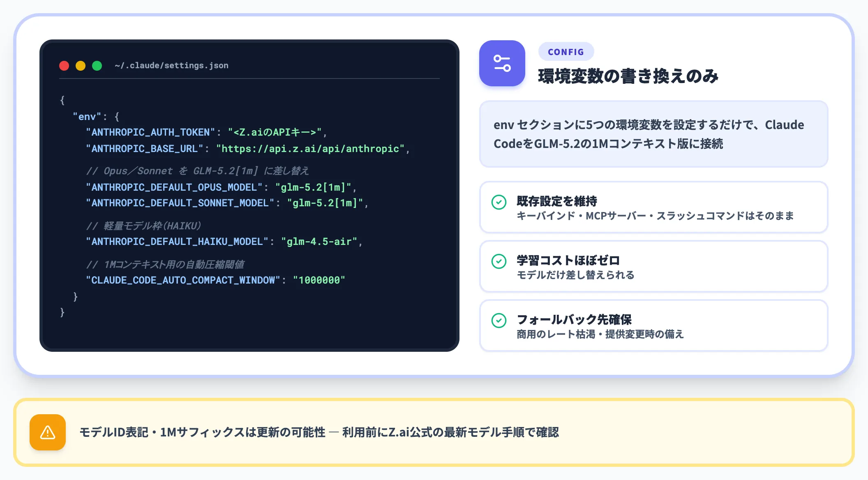Click the 商用のレート枯渇 subtitle text

point(600,334)
